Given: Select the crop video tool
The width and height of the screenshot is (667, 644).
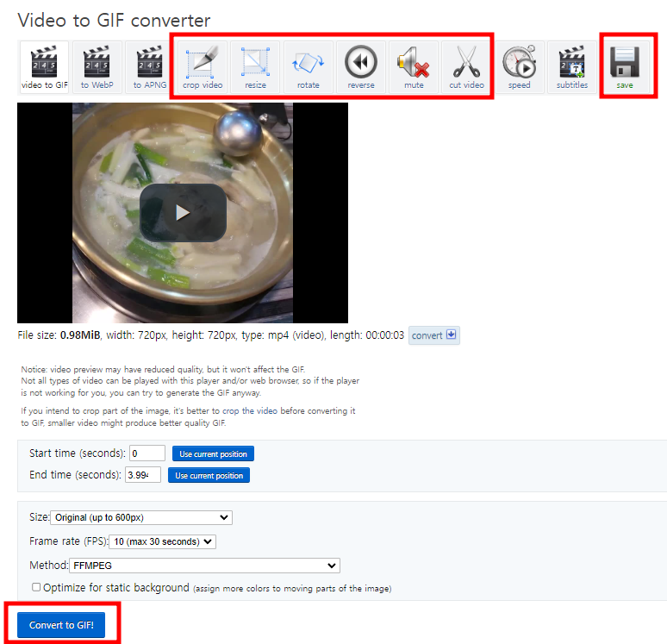Looking at the screenshot, I should pos(203,67).
